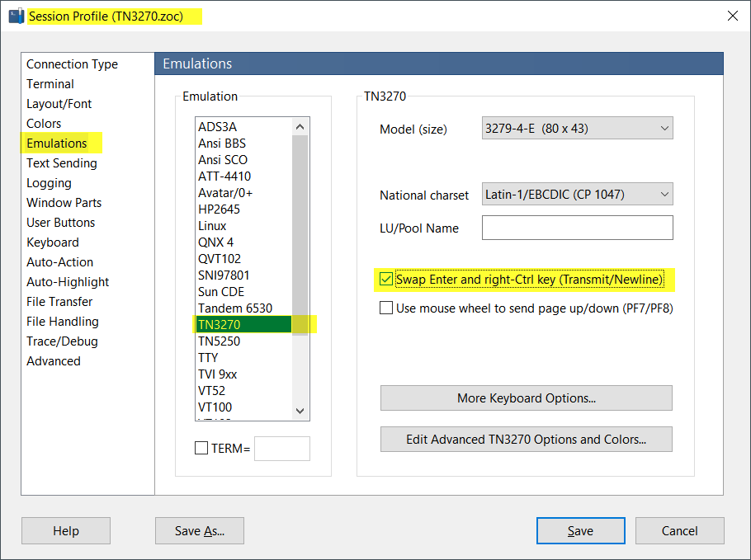Image resolution: width=751 pixels, height=560 pixels.
Task: Select VT100 emulation
Action: pos(243,407)
